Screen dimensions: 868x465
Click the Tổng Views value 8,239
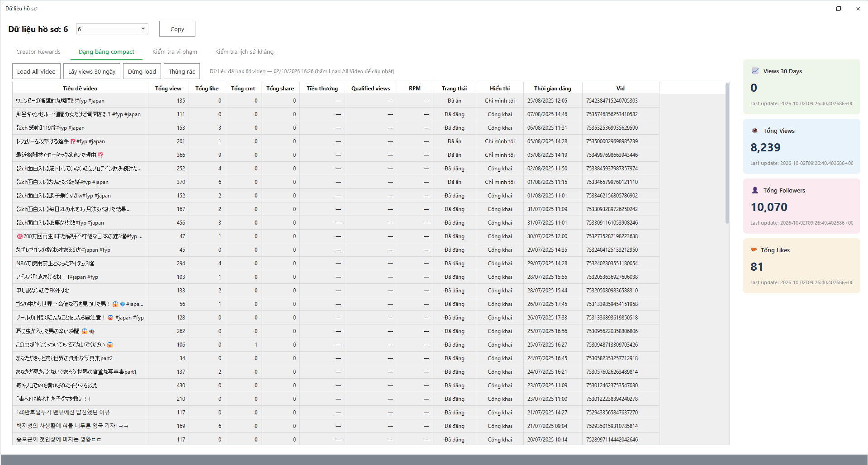[765, 147]
